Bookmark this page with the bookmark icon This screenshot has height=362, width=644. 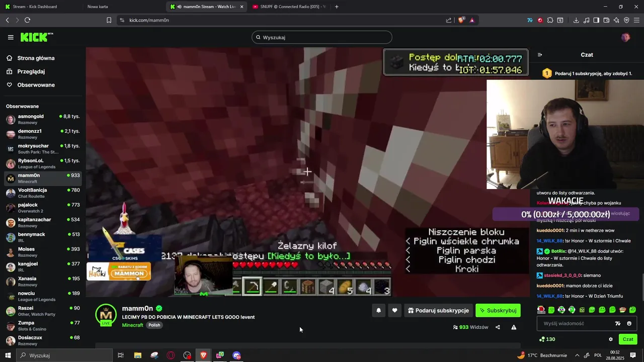109,20
